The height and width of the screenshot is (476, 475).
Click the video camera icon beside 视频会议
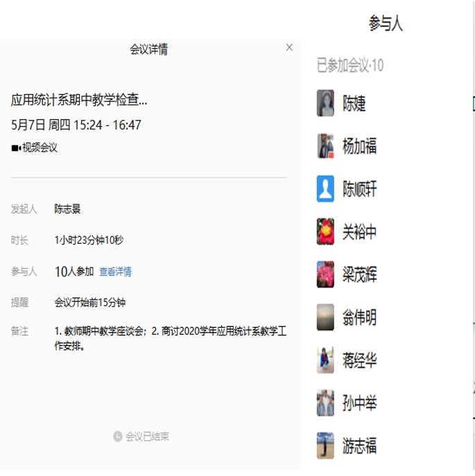click(x=16, y=148)
